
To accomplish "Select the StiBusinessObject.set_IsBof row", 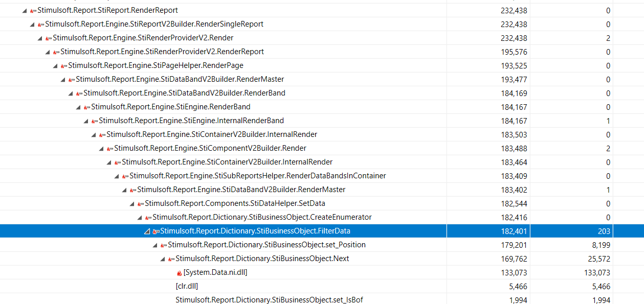I will (322, 299).
